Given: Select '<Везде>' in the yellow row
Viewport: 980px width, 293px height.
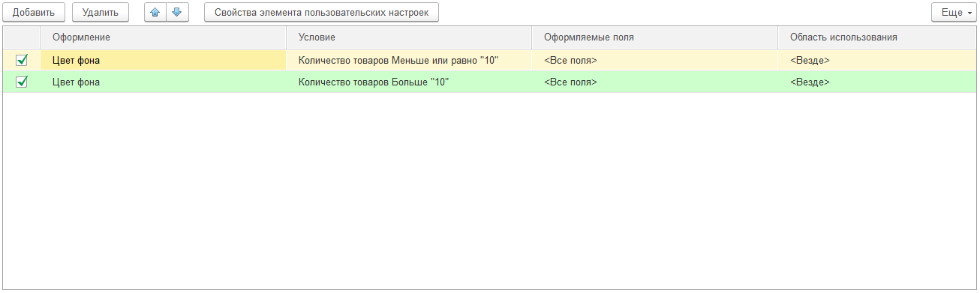Looking at the screenshot, I should tap(877, 61).
